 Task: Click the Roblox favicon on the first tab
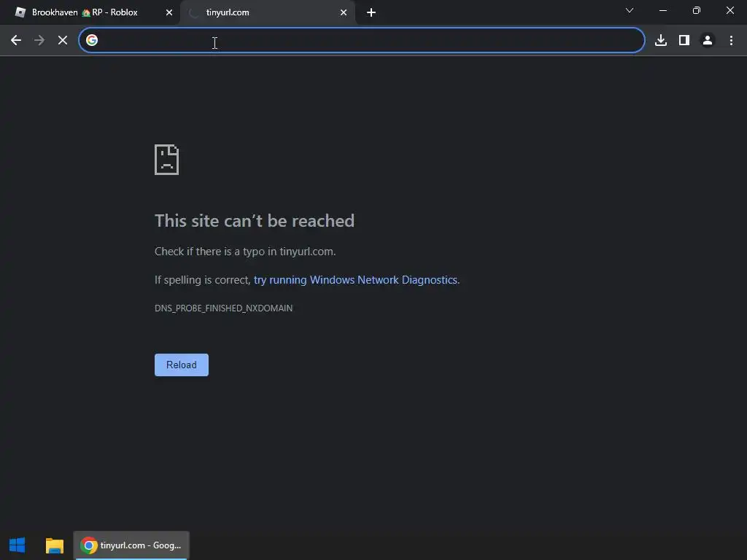click(x=20, y=12)
